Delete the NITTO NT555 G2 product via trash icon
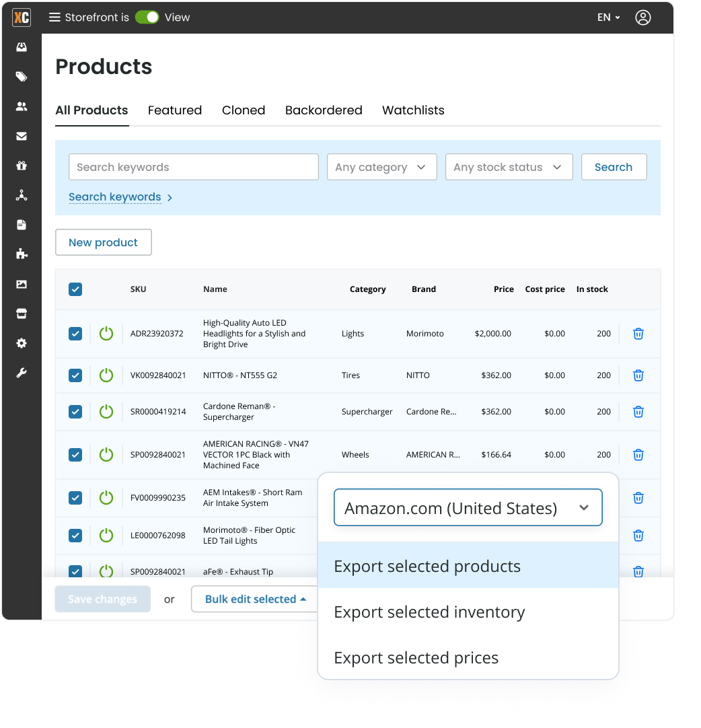 (638, 375)
